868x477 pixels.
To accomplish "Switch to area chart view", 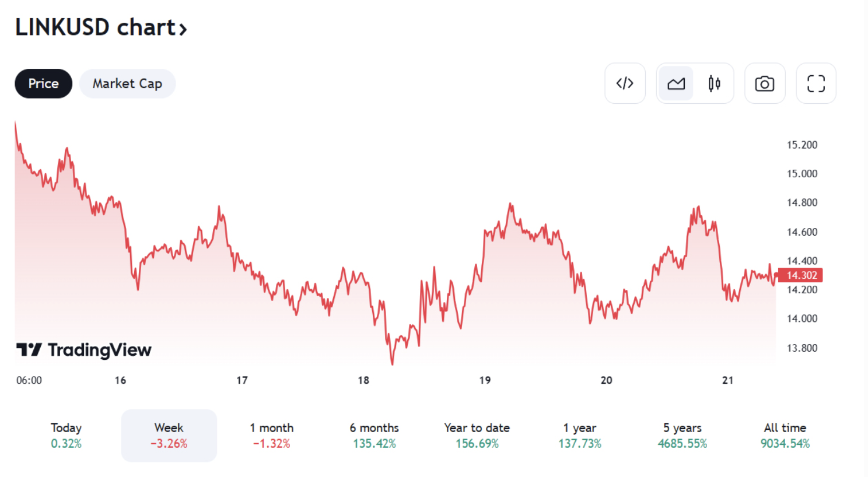I will point(676,83).
